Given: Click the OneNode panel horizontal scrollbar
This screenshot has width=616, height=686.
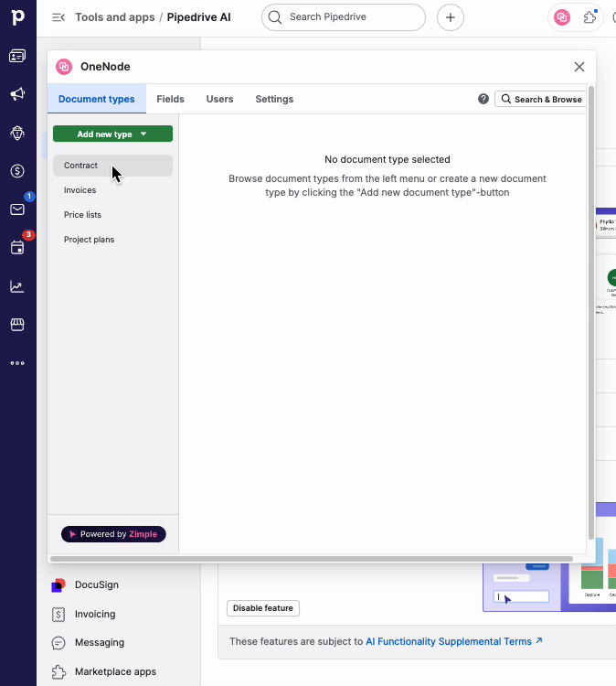Looking at the screenshot, I should click(312, 559).
